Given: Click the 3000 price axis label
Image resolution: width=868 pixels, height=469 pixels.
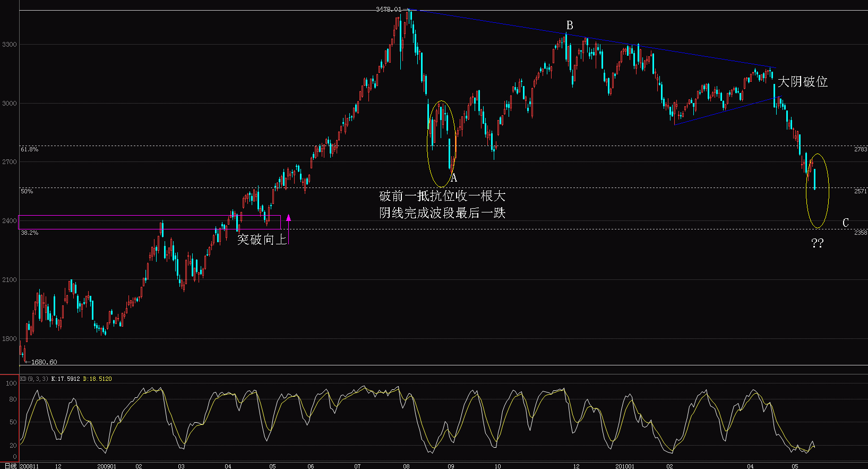Looking at the screenshot, I should [x=9, y=104].
